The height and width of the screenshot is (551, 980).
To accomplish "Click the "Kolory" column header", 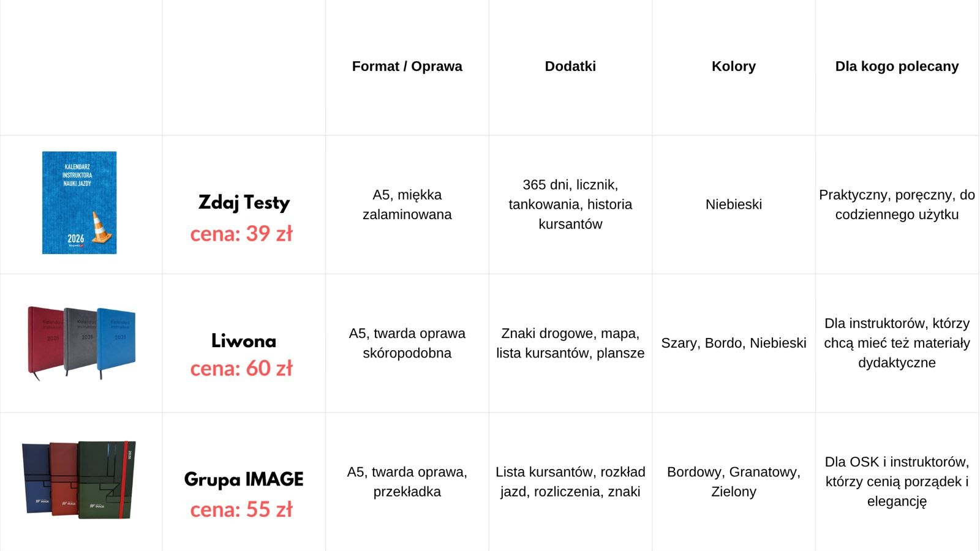I will coord(733,66).
